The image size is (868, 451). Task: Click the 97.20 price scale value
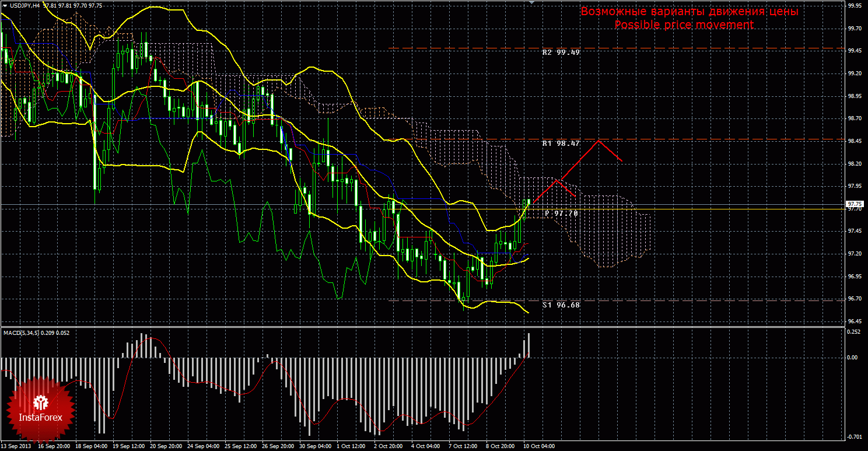854,254
